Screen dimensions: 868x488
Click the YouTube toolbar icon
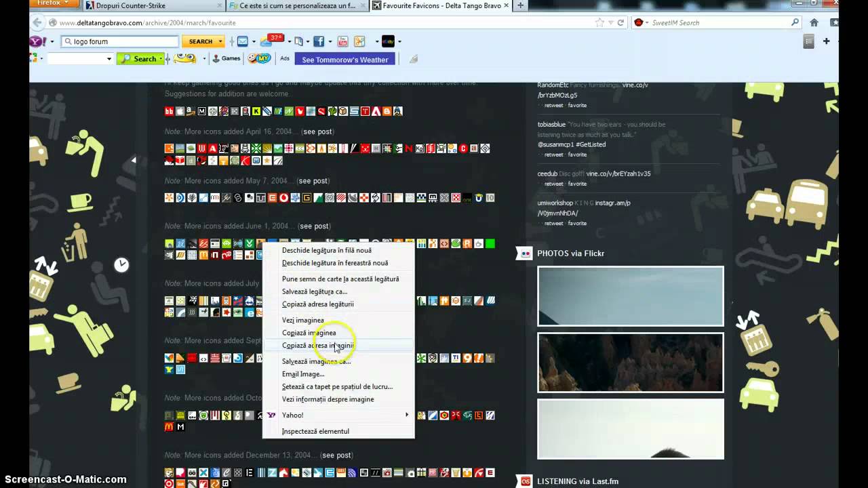pos(342,41)
